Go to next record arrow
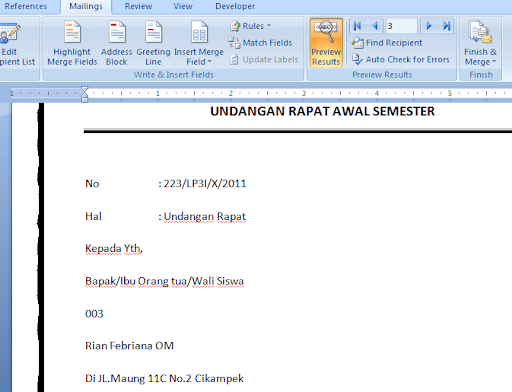This screenshot has width=512, height=392. [429, 26]
